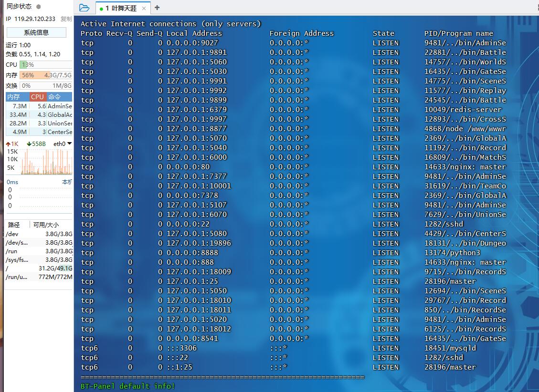Viewport: 539px width, 392px height.
Task: Click the 内存 56% memory usage bar
Action: pyautogui.click(x=46, y=75)
